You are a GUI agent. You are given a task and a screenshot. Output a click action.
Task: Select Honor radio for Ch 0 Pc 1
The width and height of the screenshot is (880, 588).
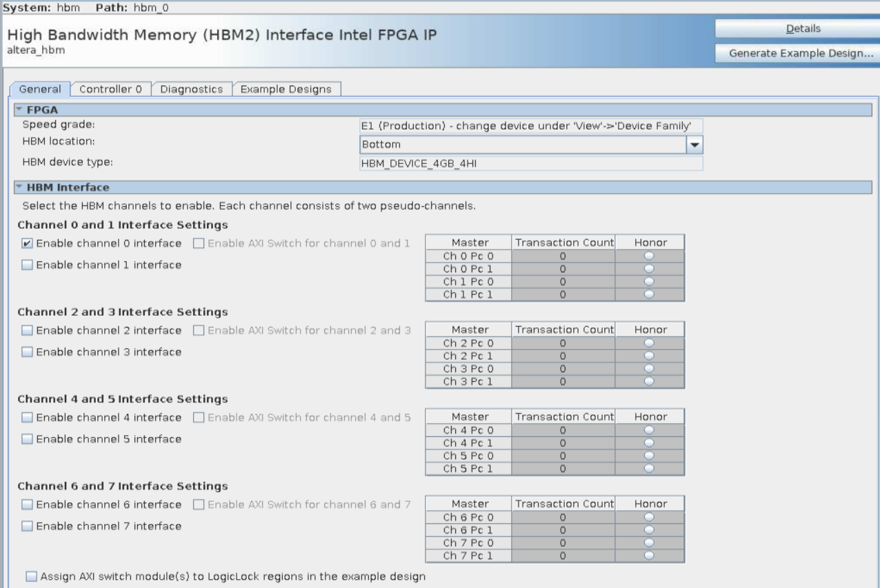(650, 269)
